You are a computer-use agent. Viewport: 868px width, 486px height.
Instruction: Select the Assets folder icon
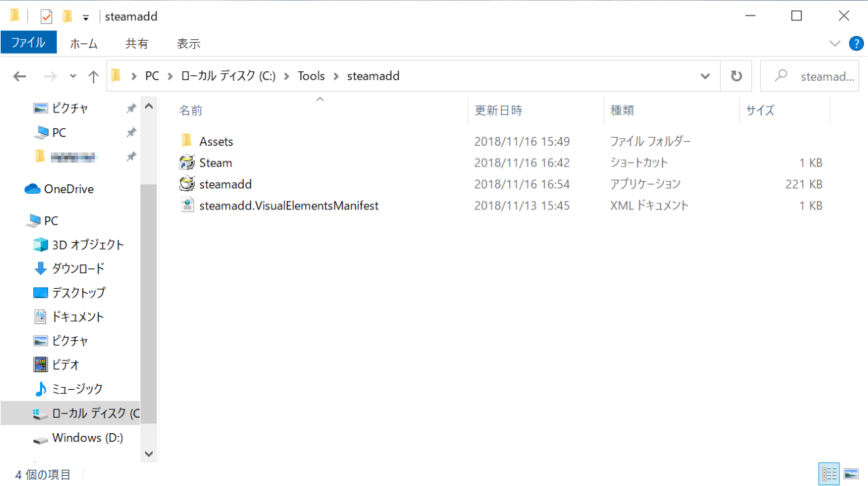point(187,141)
